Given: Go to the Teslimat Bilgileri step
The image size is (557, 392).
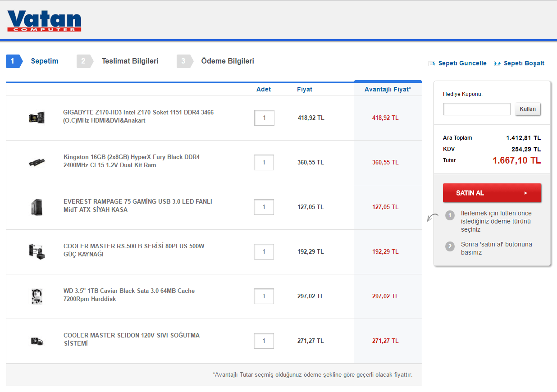Looking at the screenshot, I should pyautogui.click(x=130, y=61).
